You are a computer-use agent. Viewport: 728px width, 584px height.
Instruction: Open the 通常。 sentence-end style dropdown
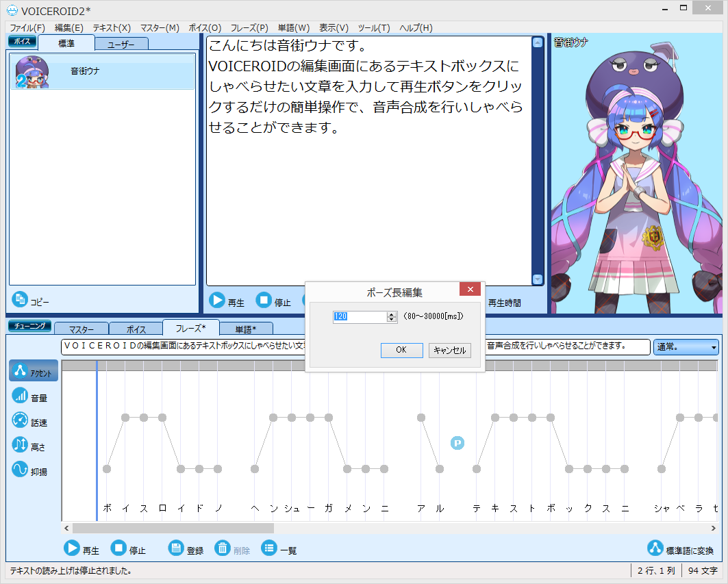click(686, 347)
